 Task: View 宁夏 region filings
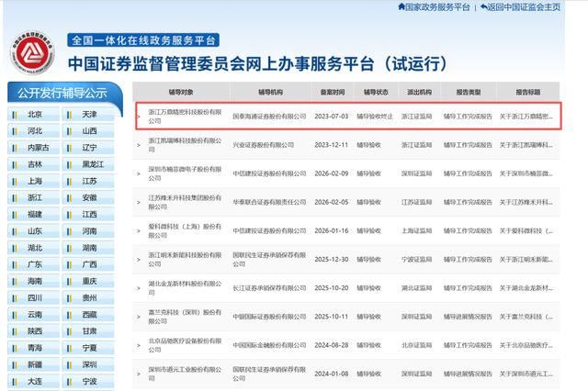(88, 348)
